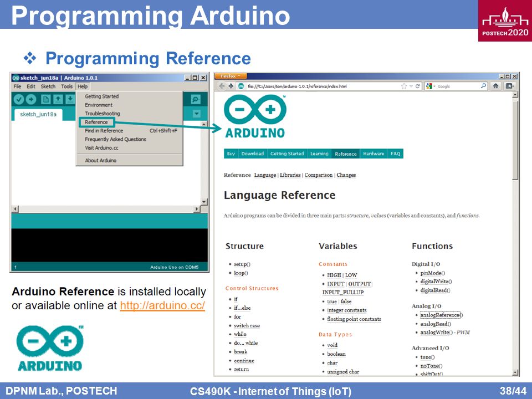Click the digitalWrite() function link
532x399 pixels.
tap(436, 282)
